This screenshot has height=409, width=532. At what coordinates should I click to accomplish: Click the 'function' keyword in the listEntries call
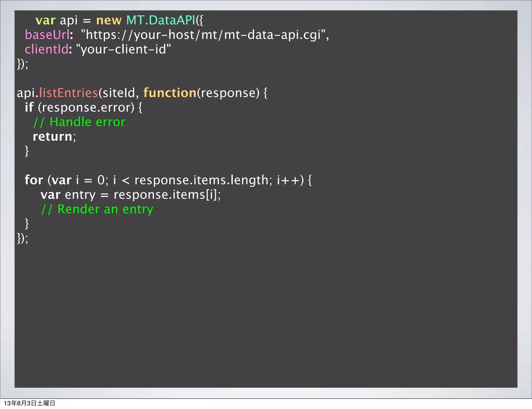tap(170, 93)
